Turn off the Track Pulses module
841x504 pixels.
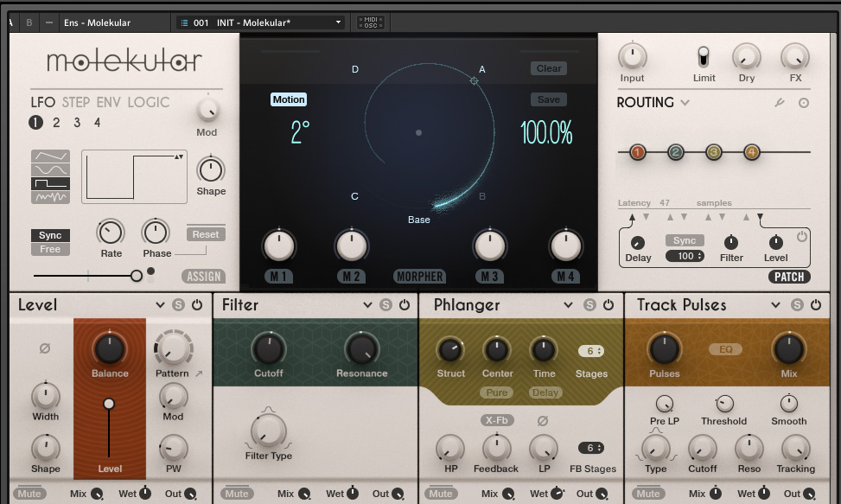pos(816,305)
